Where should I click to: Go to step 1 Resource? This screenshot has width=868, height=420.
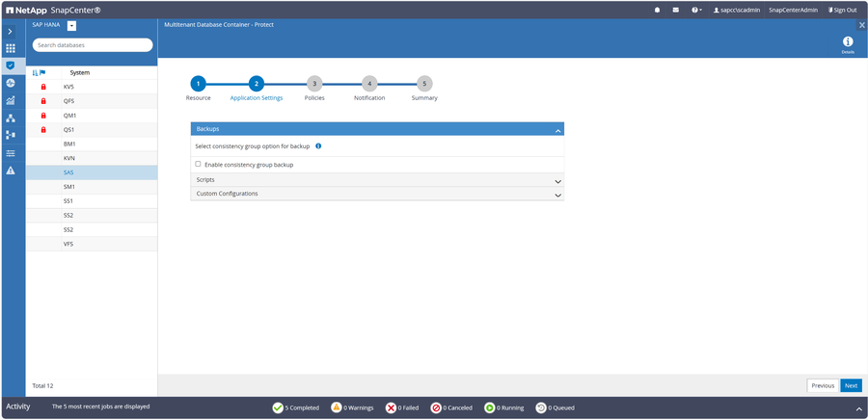198,84
